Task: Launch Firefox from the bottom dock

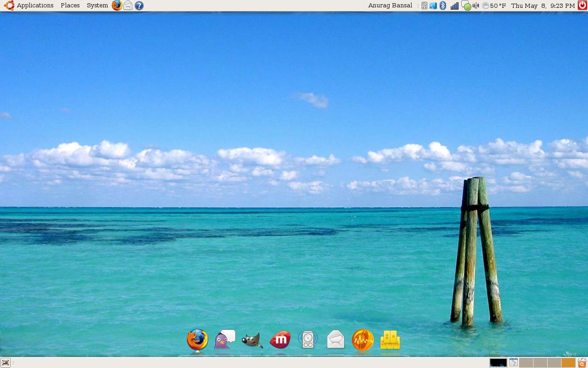Action: 198,340
